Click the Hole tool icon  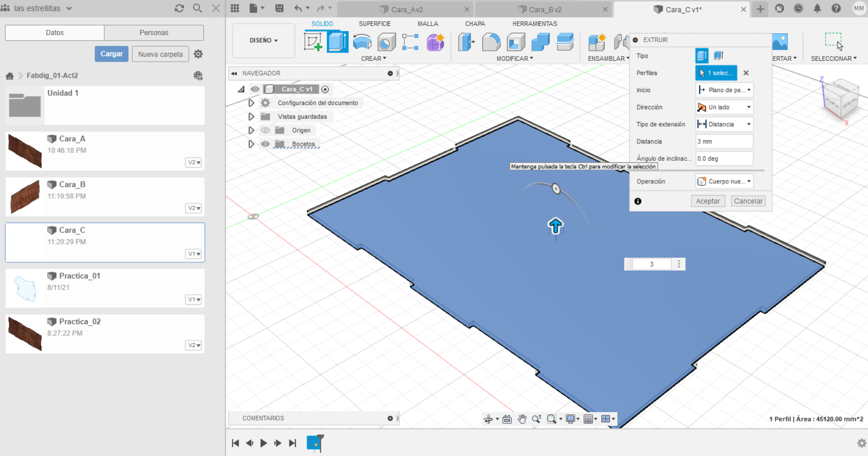(x=386, y=42)
